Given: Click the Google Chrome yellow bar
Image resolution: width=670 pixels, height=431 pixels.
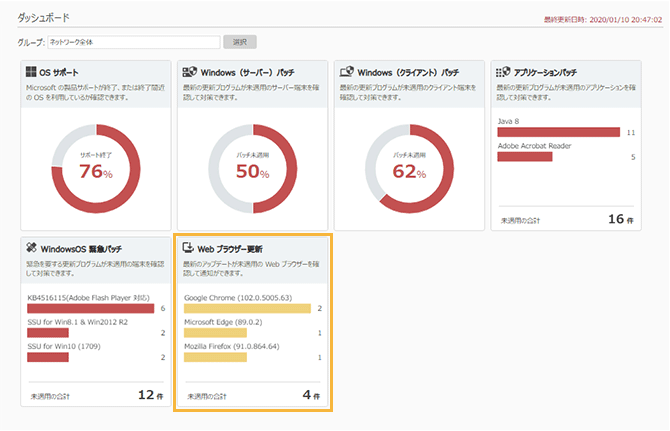Looking at the screenshot, I should pos(248,309).
